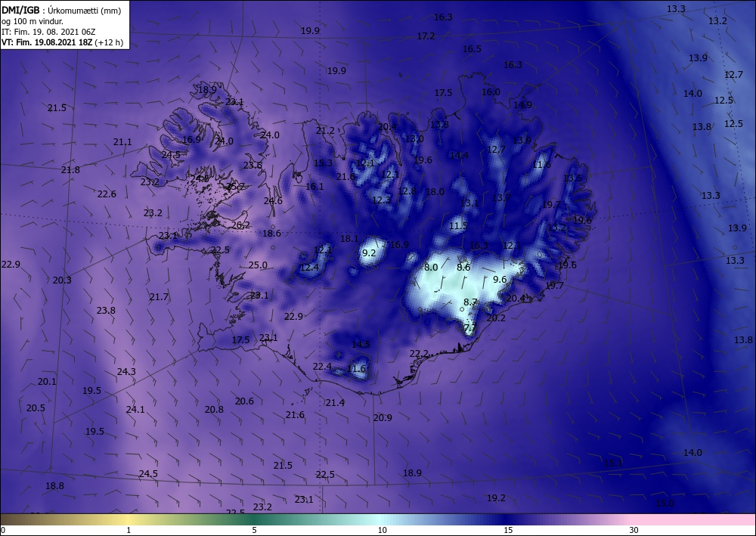The image size is (756, 536).
Task: Click the 18.0 value in north Iceland
Action: (435, 191)
